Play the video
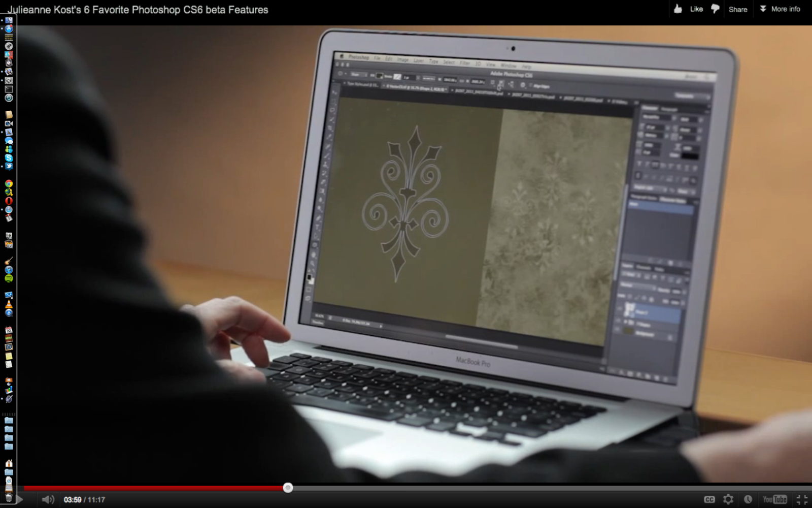 (x=20, y=499)
